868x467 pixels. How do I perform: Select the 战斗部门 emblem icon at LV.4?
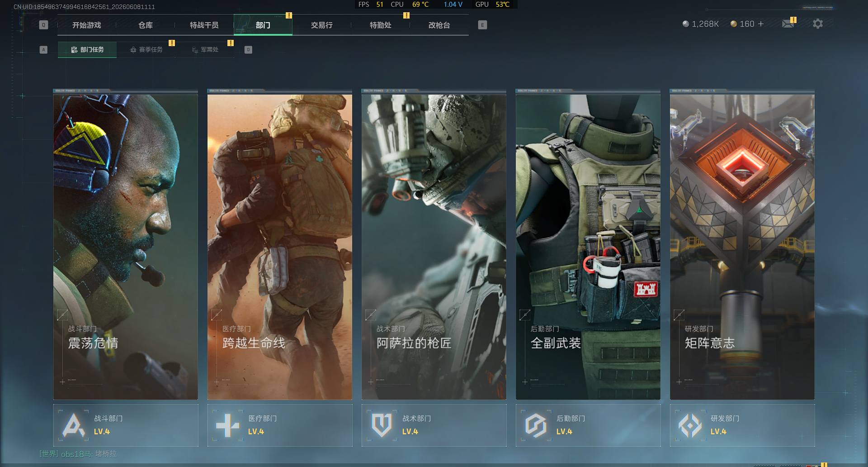74,425
